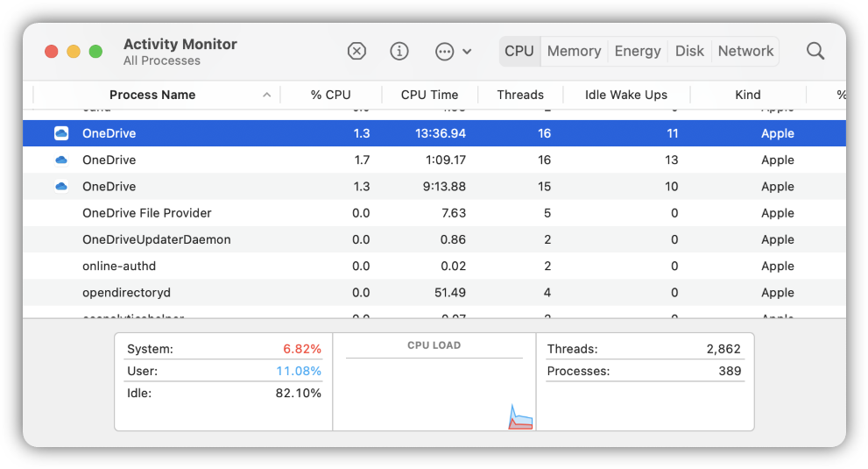The image size is (868, 469).
Task: Click the third OneDrive row's cloud icon
Action: click(x=61, y=187)
